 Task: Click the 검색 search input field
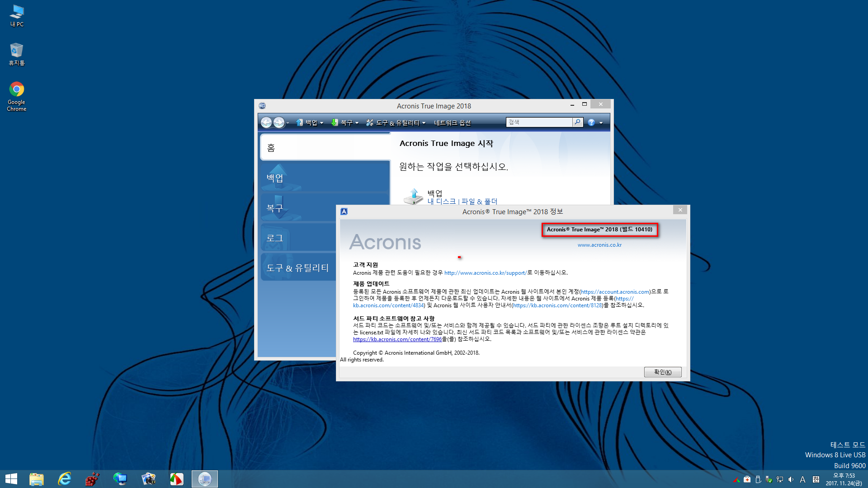coord(539,122)
